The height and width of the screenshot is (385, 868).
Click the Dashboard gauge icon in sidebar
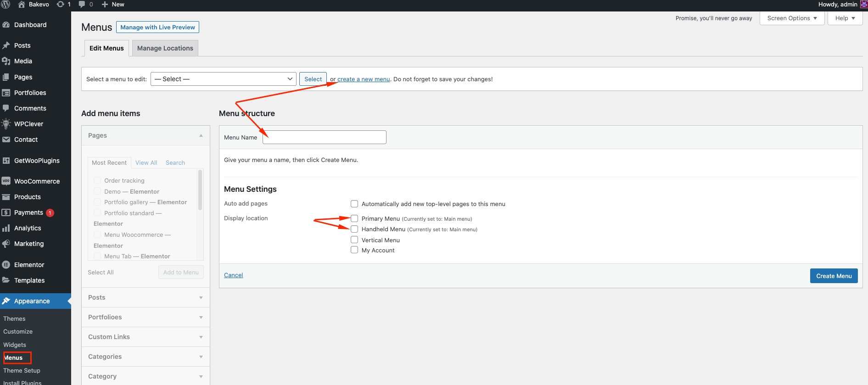(x=6, y=25)
